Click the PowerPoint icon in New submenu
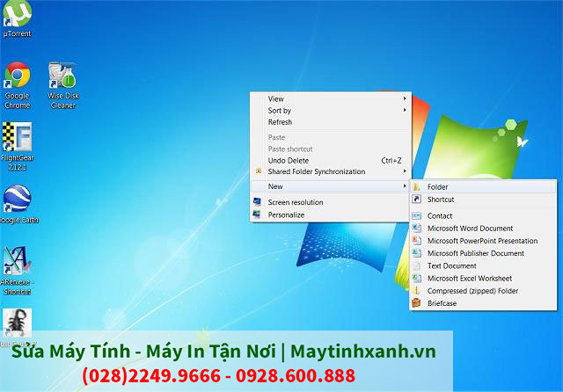The height and width of the screenshot is (392, 563). pos(416,241)
